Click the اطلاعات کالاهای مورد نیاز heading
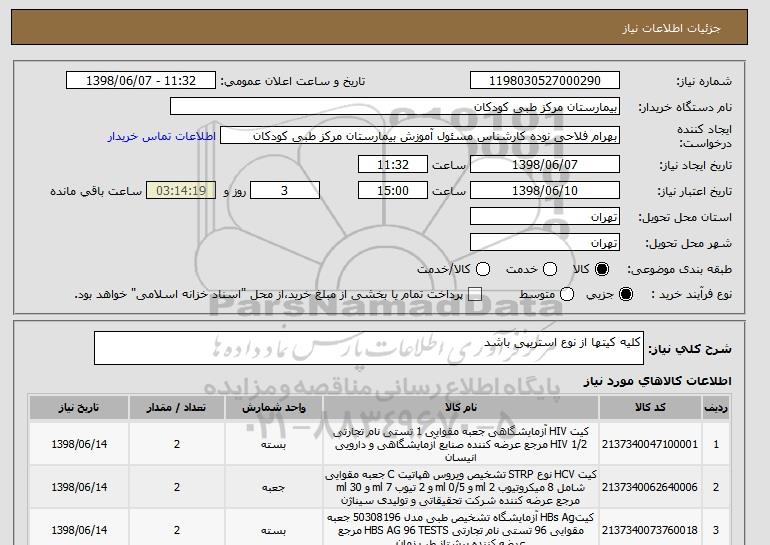Viewport: 770px width, 545px height. coord(658,381)
